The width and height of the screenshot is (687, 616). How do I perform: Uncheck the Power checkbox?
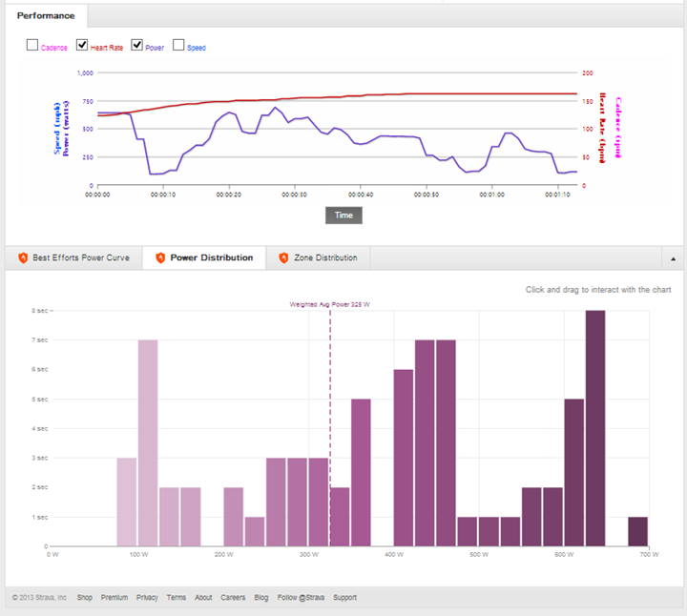pos(136,45)
